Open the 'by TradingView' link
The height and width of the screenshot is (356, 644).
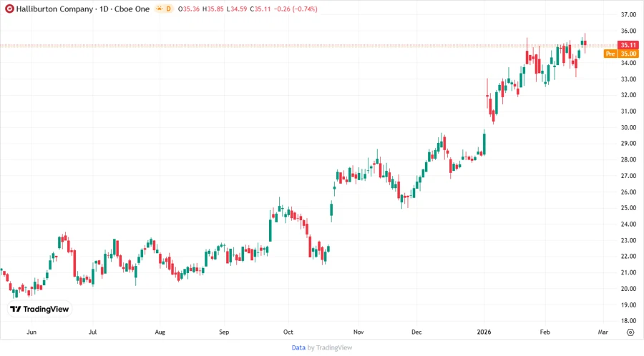point(330,347)
